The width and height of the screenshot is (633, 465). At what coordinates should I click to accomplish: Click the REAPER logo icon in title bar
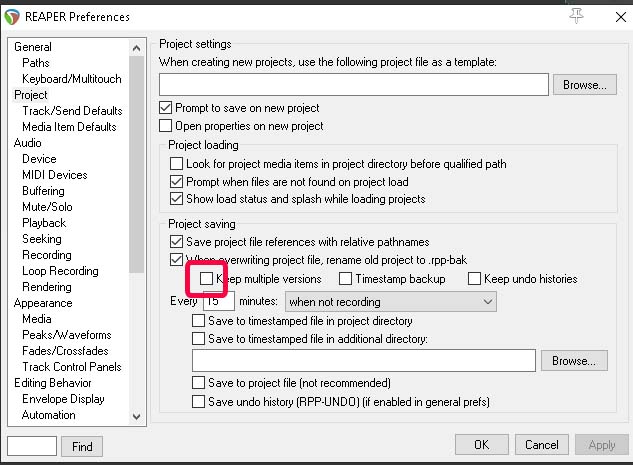click(x=12, y=17)
